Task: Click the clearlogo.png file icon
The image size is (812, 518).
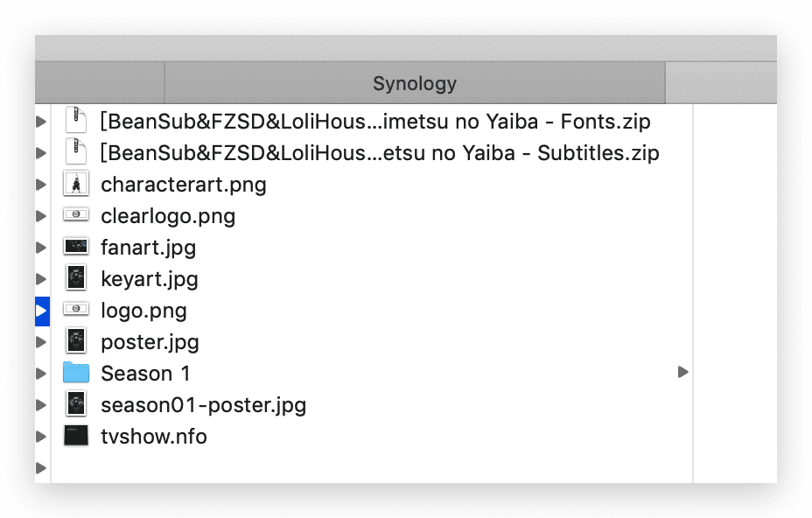Action: point(76,214)
